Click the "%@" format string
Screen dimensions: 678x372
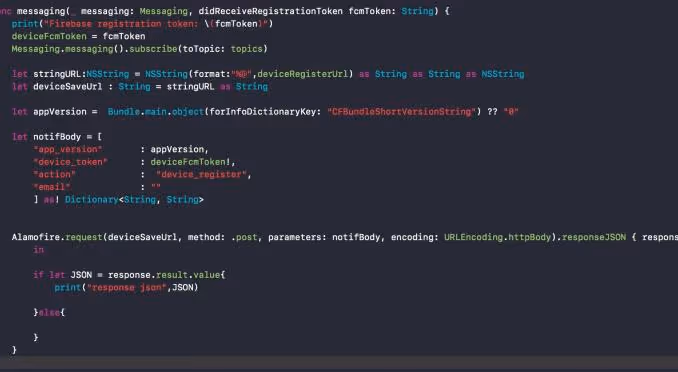click(x=241, y=74)
